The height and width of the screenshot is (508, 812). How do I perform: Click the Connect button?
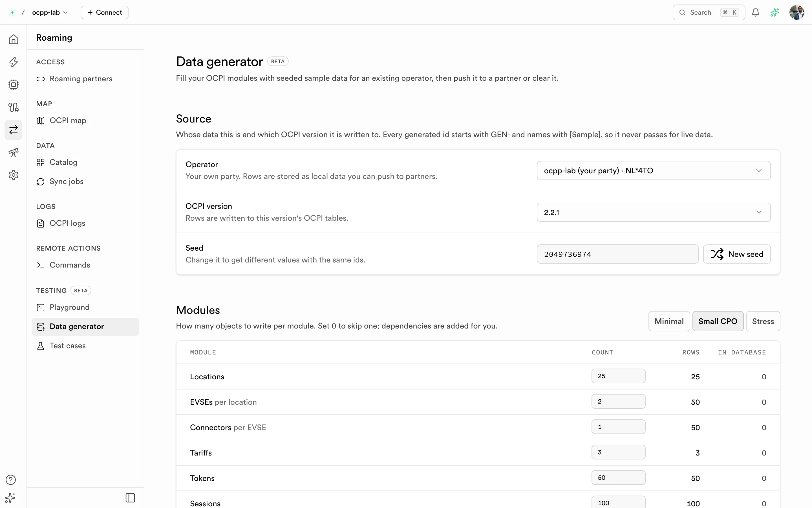[x=104, y=12]
